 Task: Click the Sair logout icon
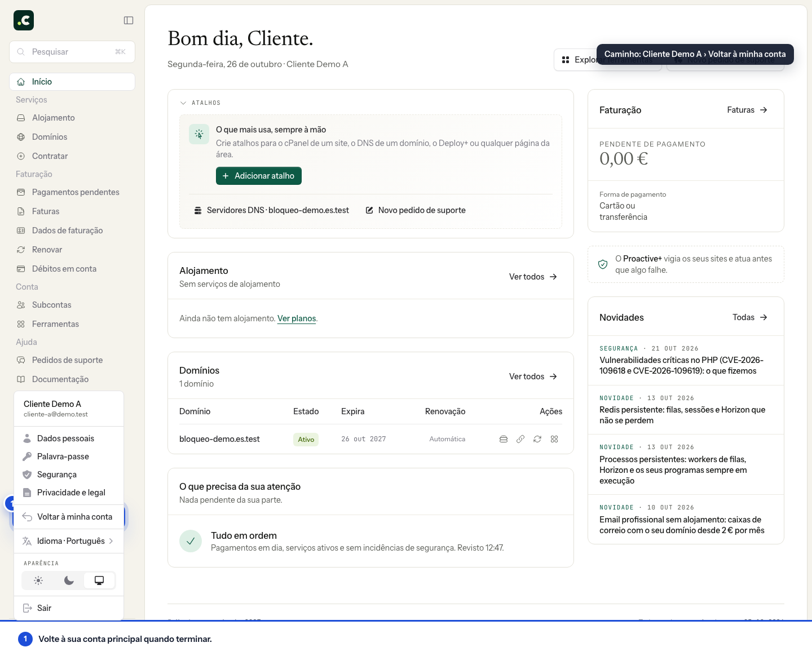tap(27, 608)
